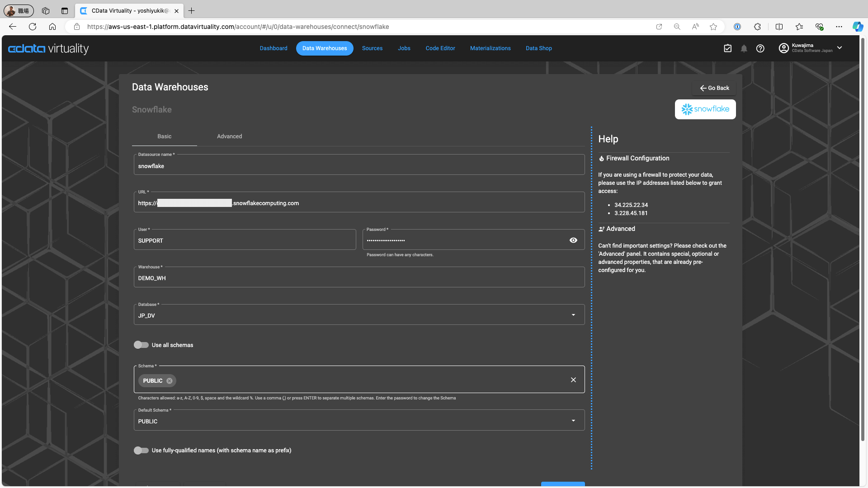Screen dimensions: 868x488
Task: Click the CData Virtuality logo
Action: point(48,48)
